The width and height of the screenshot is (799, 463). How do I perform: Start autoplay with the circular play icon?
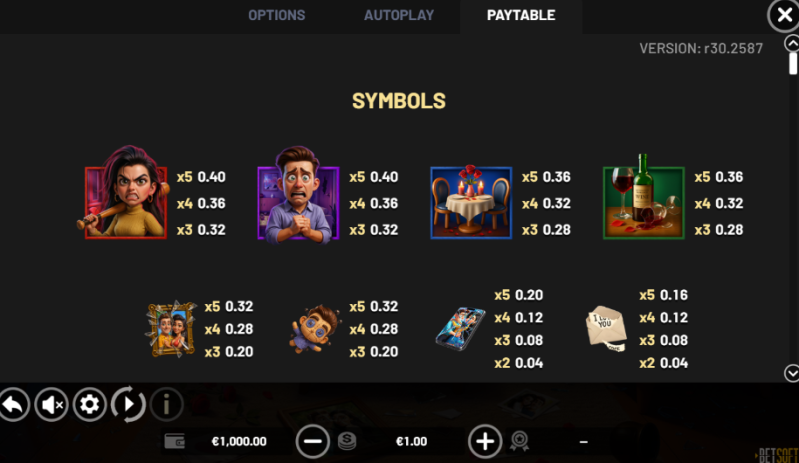tap(128, 405)
